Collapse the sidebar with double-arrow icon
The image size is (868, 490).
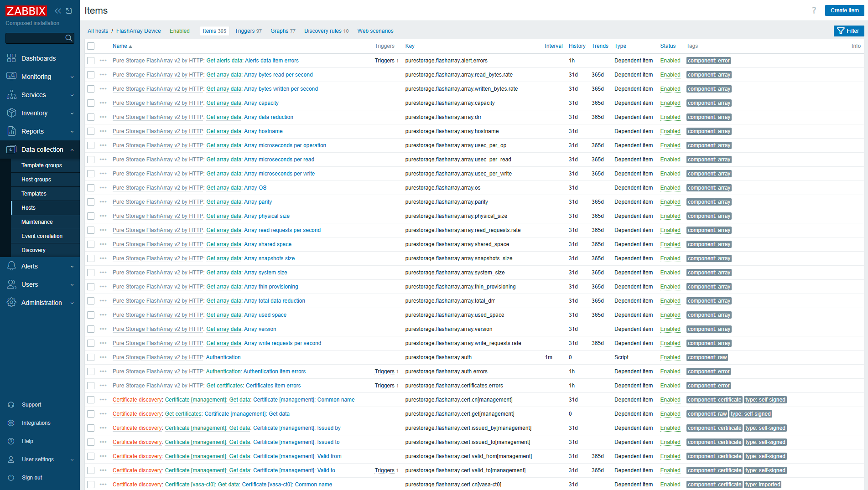58,11
